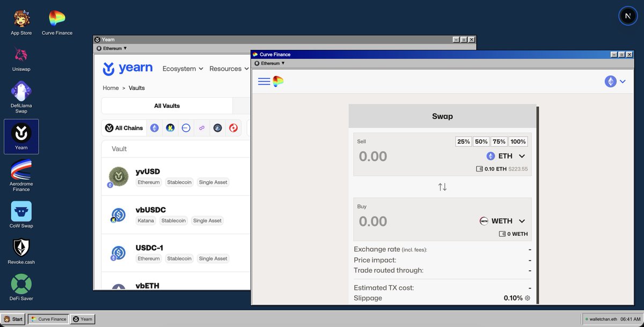Open the Curve Finance desktop icon
This screenshot has width=644, height=327.
pyautogui.click(x=57, y=23)
